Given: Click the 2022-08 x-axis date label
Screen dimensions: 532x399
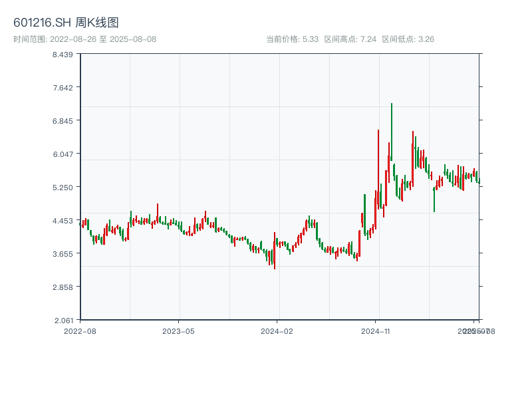Looking at the screenshot, I should click(80, 331).
